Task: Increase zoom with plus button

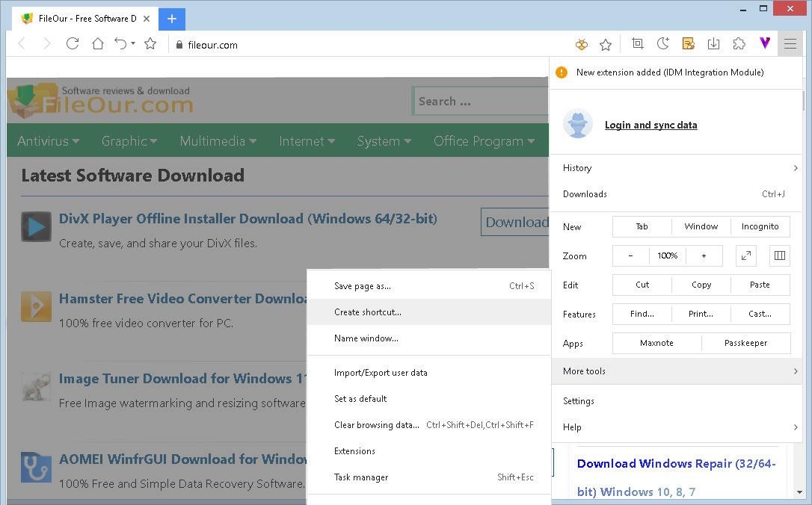Action: point(704,255)
